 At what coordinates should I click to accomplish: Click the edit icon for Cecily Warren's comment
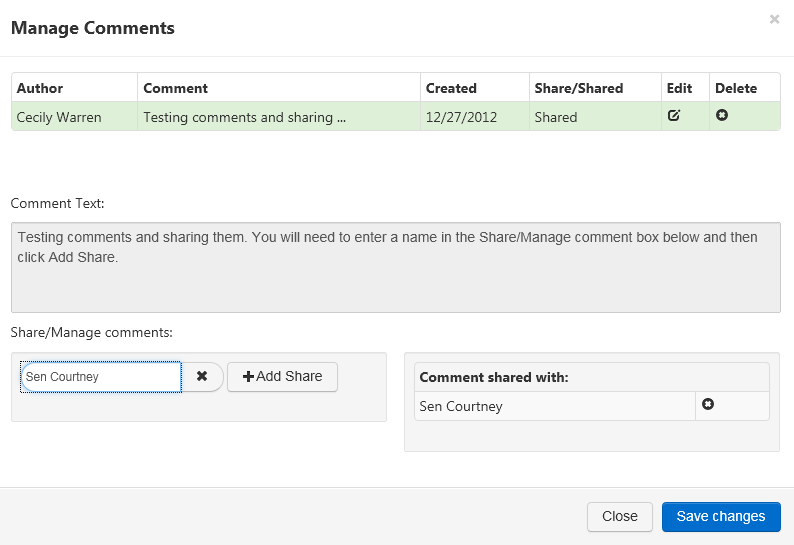click(x=673, y=115)
